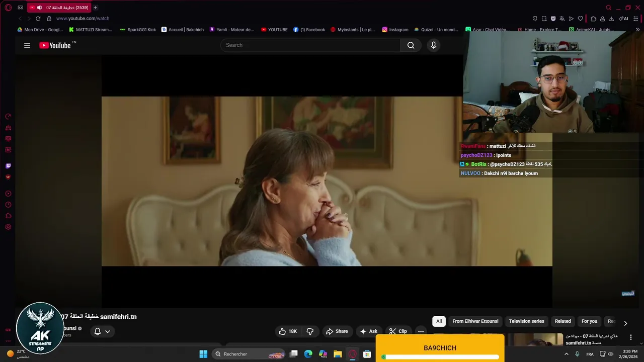Open the recommended video thumbnail
The image size is (644, 362).
click(535, 339)
